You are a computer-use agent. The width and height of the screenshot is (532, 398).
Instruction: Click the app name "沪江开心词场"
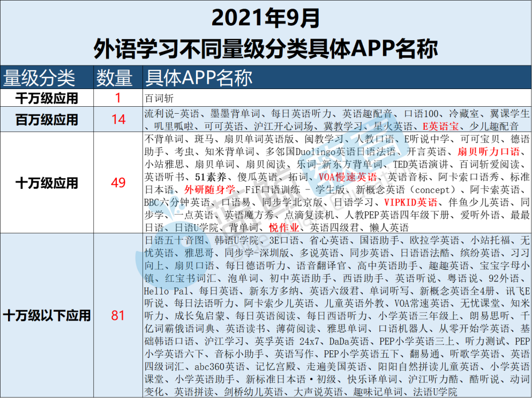[x=283, y=127]
